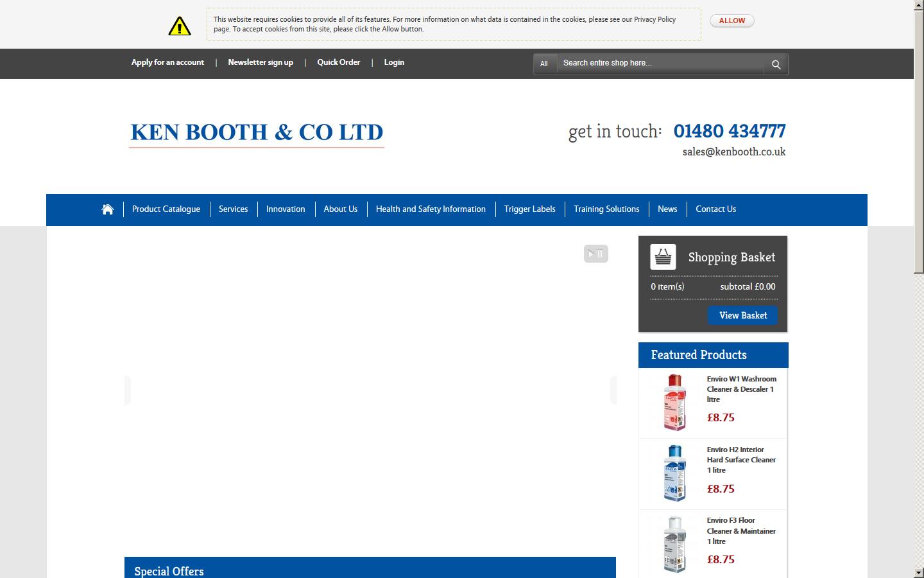Click the ALLOW cookies button
The image size is (924, 578).
click(x=731, y=21)
